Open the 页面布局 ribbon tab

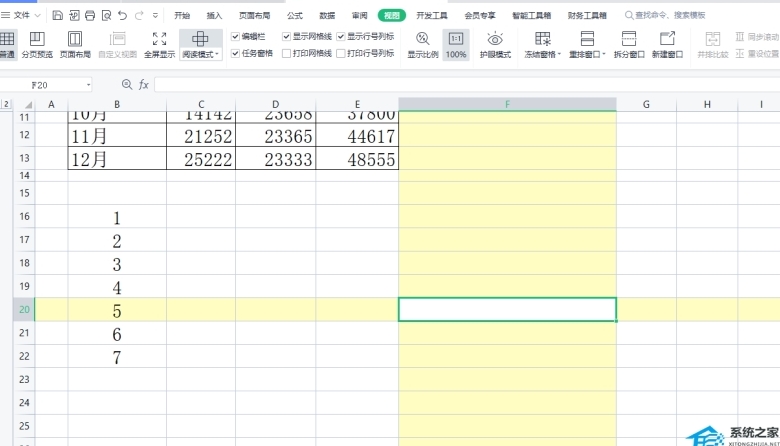pyautogui.click(x=255, y=15)
